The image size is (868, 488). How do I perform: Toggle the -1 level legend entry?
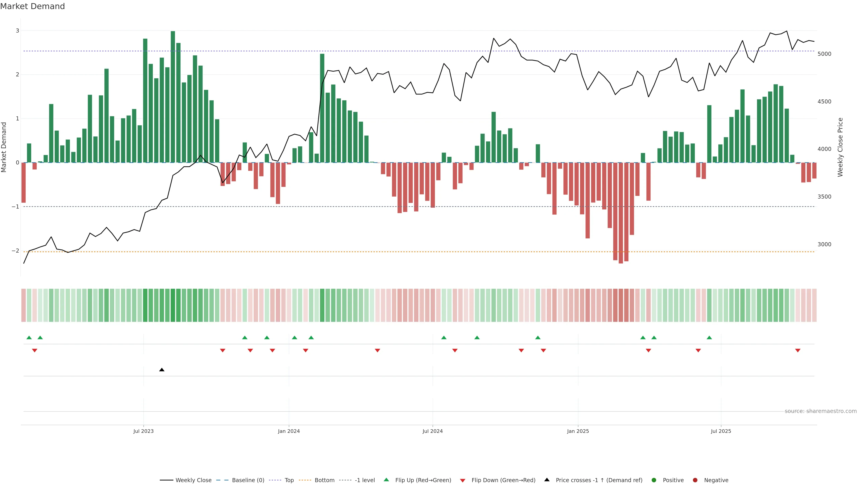tap(365, 480)
